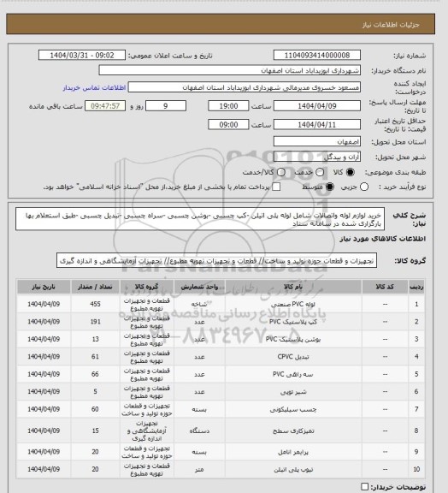The height and width of the screenshot is (493, 448).
Task: Select the row item کپ پلاستیک PVC
Action: (x=293, y=322)
